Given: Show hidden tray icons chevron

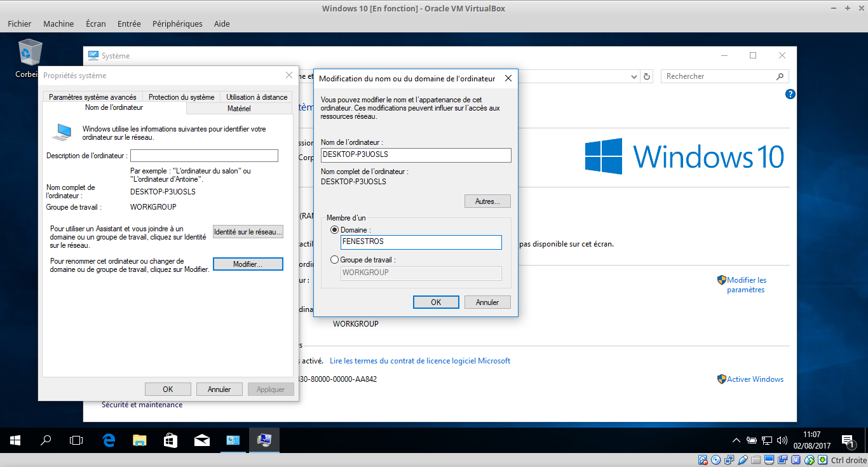Looking at the screenshot, I should [x=736, y=440].
